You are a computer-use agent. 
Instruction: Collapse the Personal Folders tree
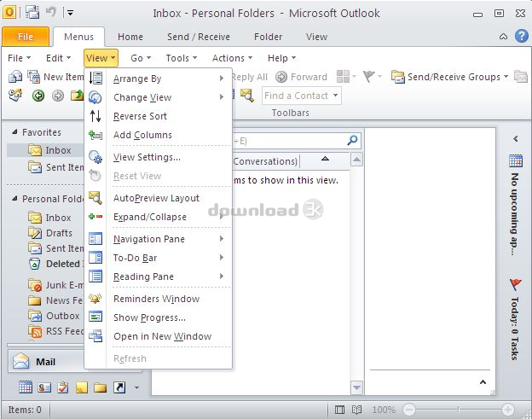pyautogui.click(x=14, y=199)
